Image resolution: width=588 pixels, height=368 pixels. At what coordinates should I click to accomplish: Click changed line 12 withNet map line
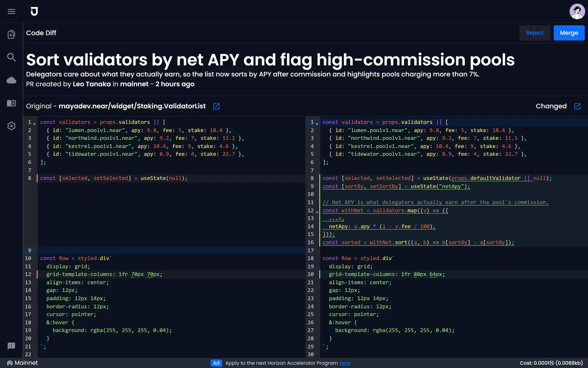point(385,210)
